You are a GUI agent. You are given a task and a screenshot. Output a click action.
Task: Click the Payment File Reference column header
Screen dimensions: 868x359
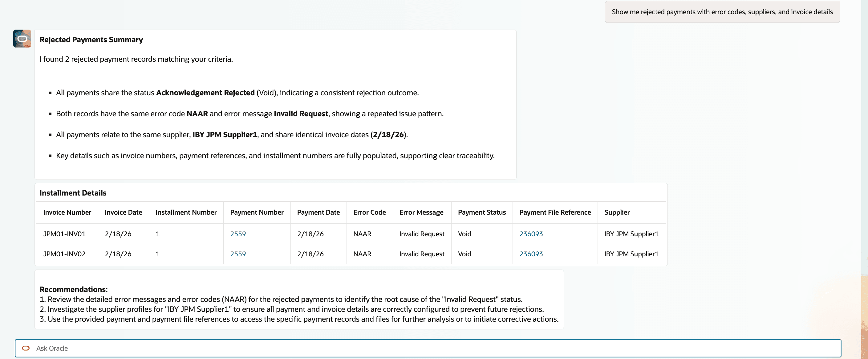pyautogui.click(x=555, y=212)
